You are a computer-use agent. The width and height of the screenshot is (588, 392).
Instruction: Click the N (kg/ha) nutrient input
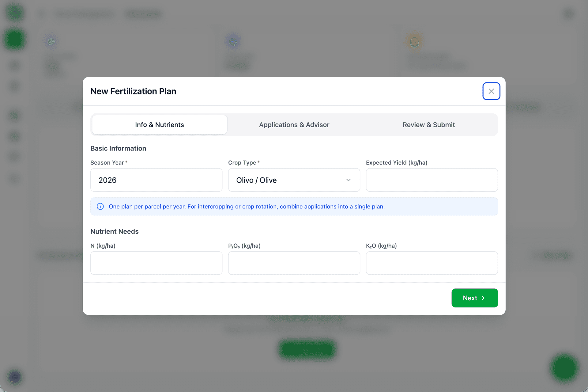coord(156,263)
